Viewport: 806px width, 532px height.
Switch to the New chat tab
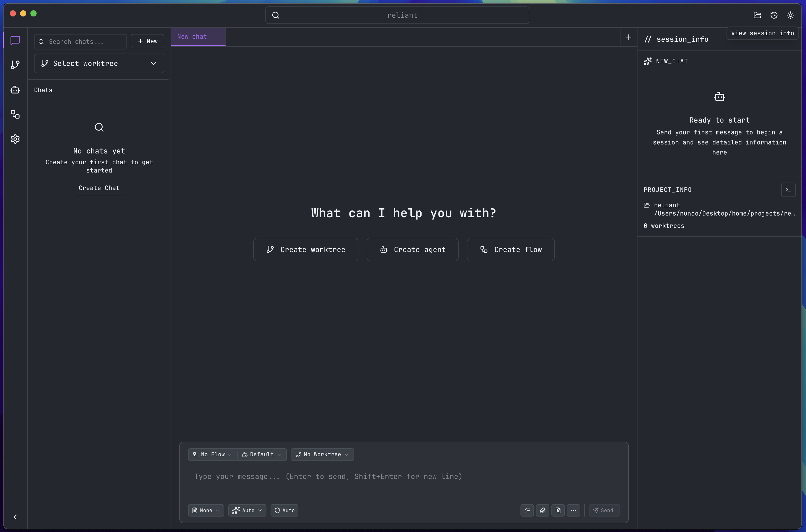(x=192, y=37)
